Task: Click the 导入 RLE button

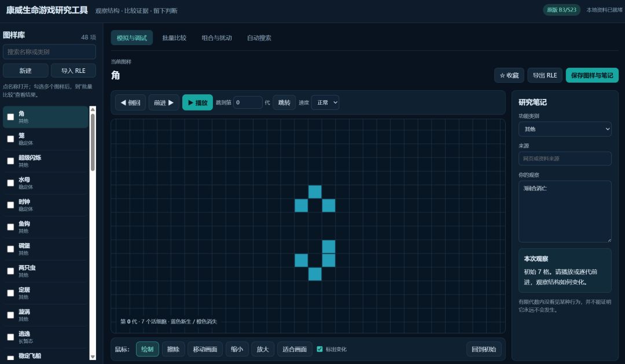Action: click(73, 71)
